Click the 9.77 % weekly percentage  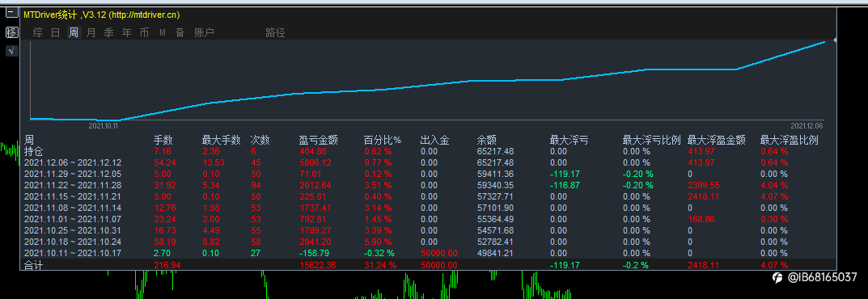point(378,162)
